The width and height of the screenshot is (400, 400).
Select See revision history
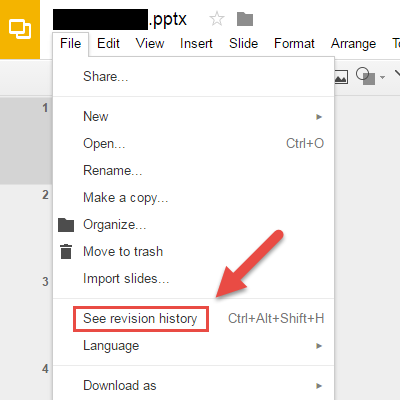pyautogui.click(x=141, y=319)
